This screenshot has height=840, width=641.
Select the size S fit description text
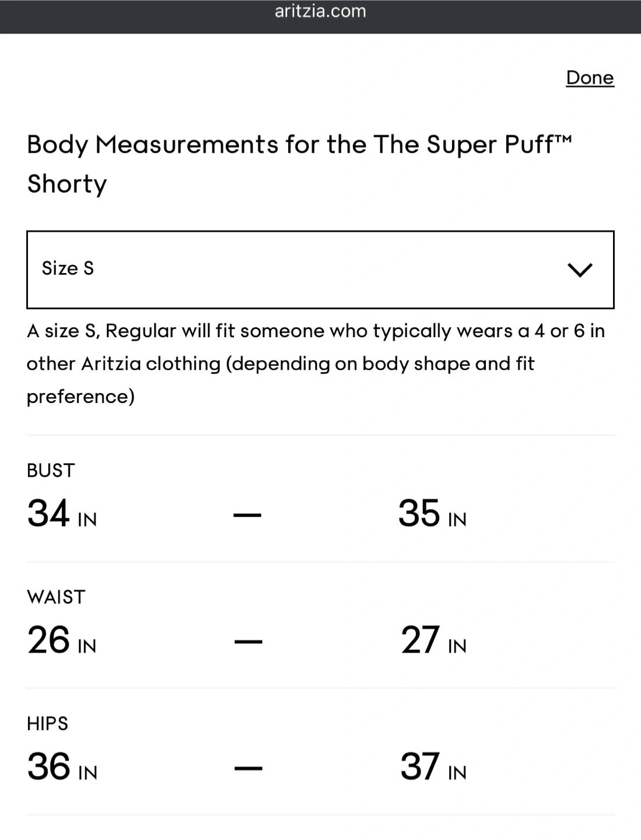pos(316,363)
